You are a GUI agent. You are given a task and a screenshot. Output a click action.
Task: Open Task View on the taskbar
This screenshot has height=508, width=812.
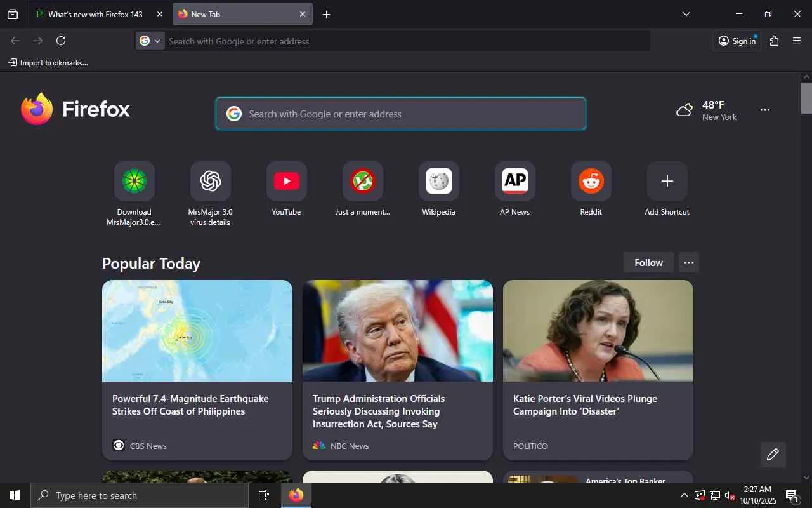click(264, 495)
